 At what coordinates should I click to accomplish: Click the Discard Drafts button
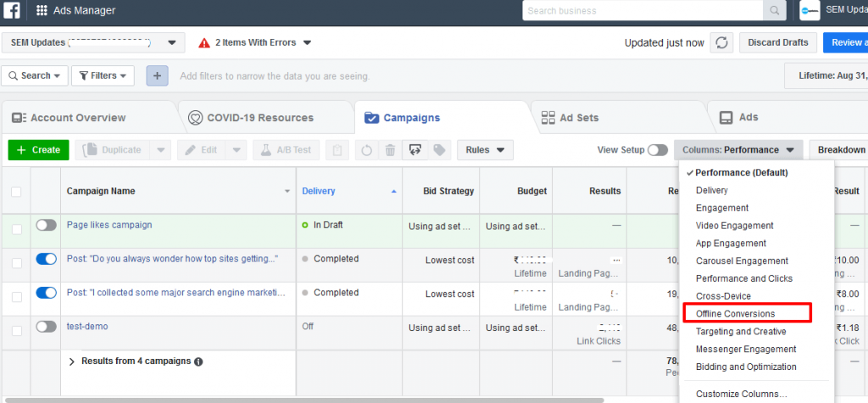click(x=778, y=42)
